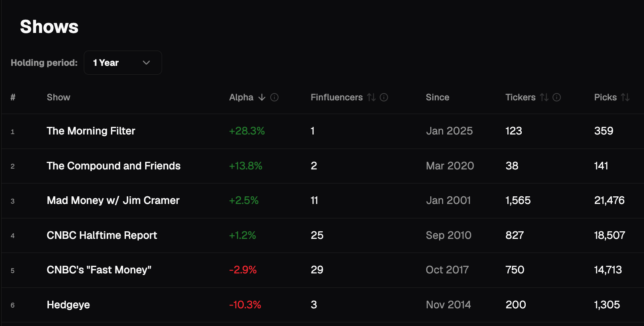Sort by Tickers using the arrows icon

[x=544, y=97]
